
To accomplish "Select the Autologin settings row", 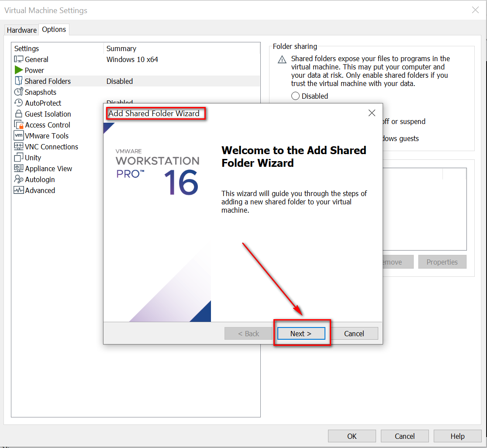I will tap(58, 179).
